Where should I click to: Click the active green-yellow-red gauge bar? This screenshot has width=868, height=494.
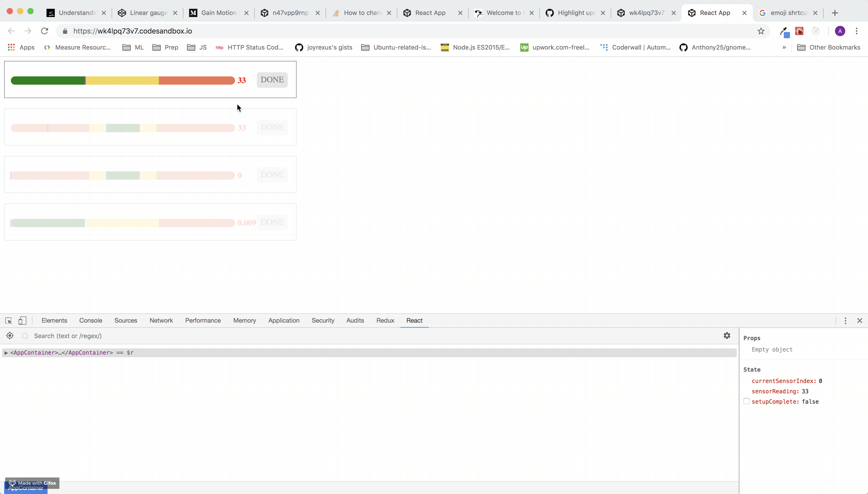pos(123,81)
